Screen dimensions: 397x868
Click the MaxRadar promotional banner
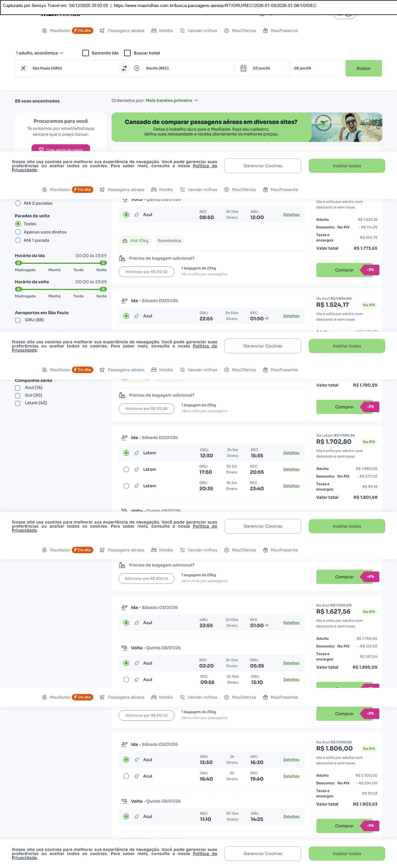(247, 127)
